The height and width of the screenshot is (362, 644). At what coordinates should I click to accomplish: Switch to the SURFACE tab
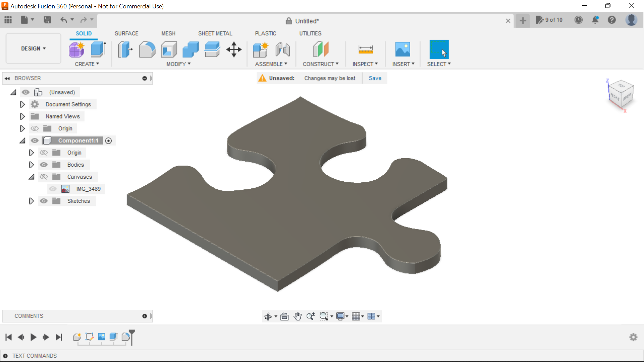click(126, 33)
